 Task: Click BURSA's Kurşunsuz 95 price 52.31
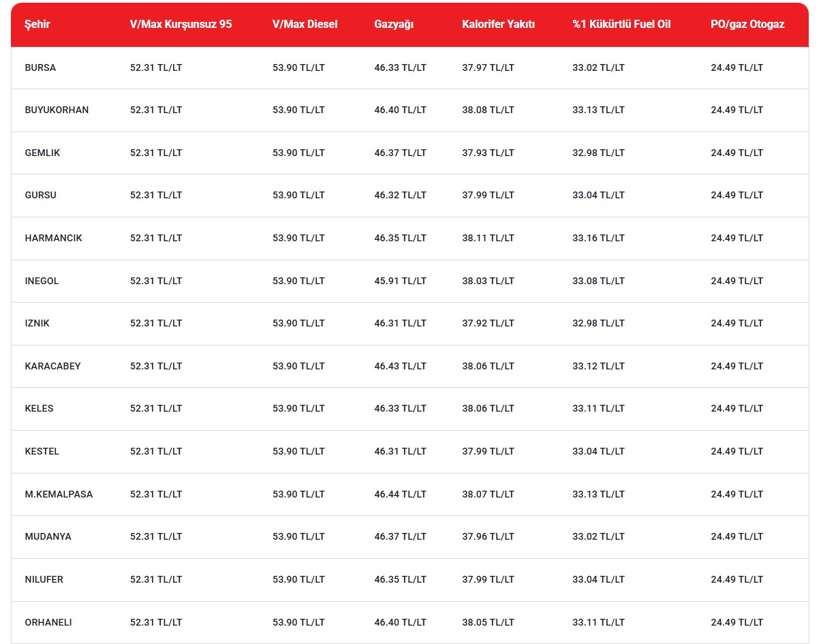(x=156, y=67)
